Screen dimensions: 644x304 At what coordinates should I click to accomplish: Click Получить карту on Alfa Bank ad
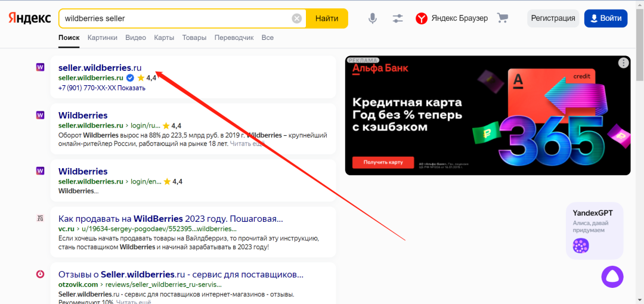click(x=382, y=162)
